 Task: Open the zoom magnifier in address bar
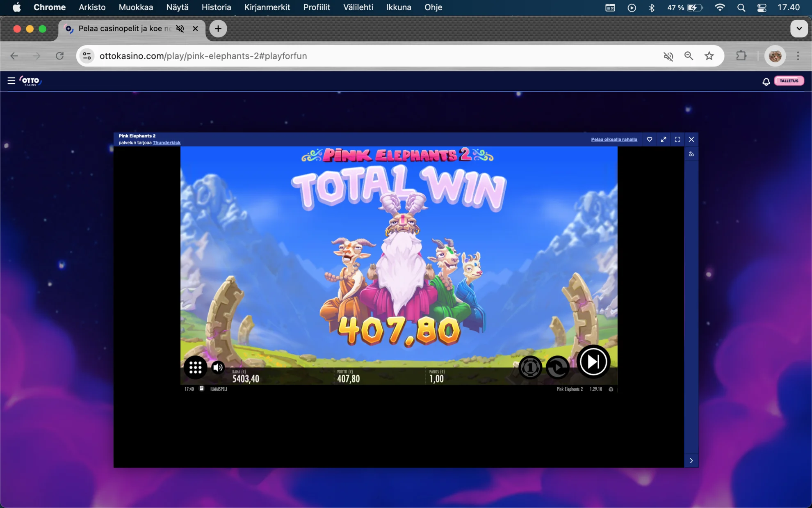coord(689,56)
